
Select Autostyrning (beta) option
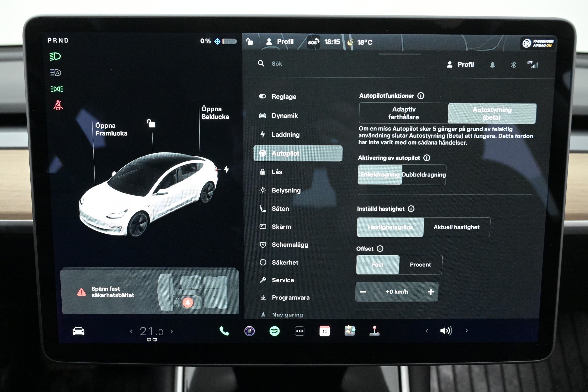pos(492,114)
